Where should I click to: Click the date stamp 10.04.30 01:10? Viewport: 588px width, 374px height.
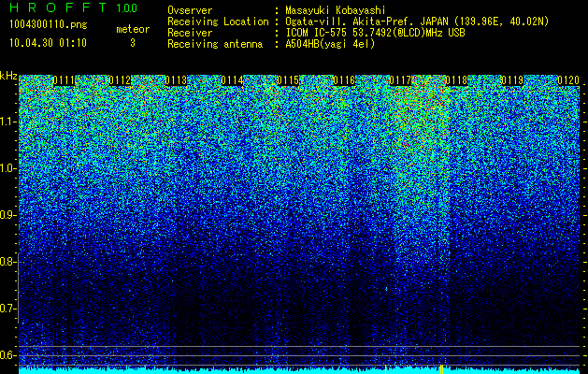click(48, 43)
